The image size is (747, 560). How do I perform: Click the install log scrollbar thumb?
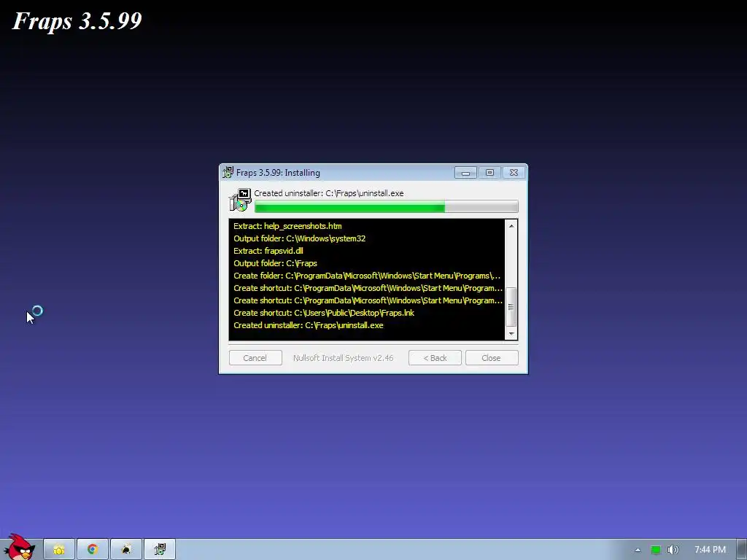[x=511, y=307]
